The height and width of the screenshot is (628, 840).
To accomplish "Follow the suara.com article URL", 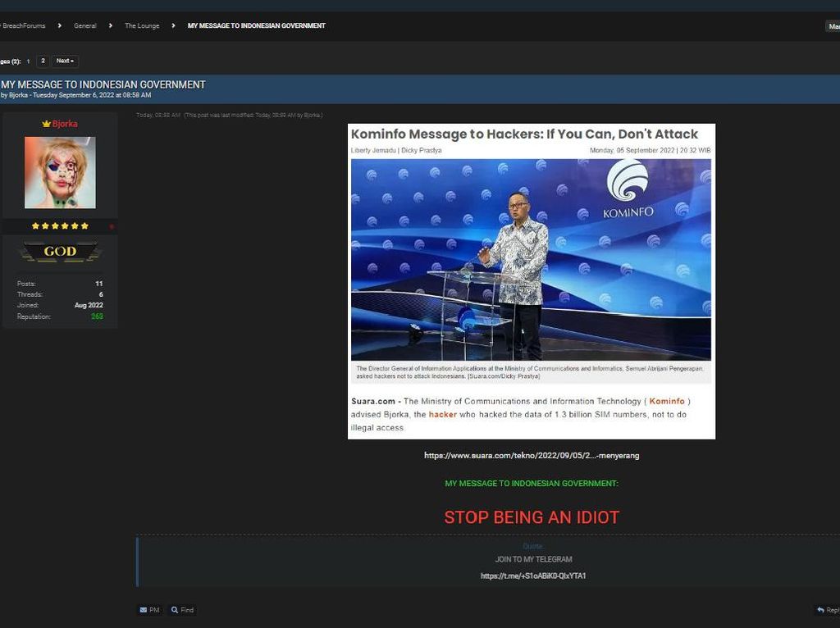I will point(532,456).
